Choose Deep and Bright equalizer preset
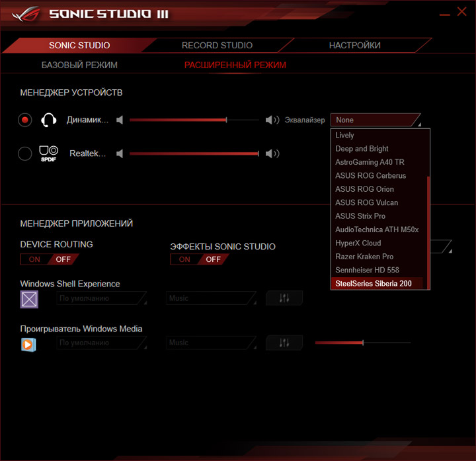 [x=379, y=149]
